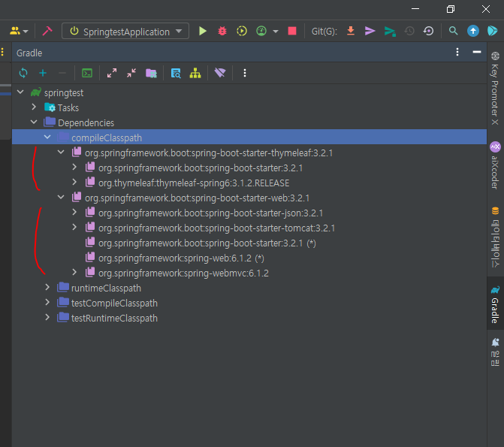Collapse the springtest project node

(20, 92)
